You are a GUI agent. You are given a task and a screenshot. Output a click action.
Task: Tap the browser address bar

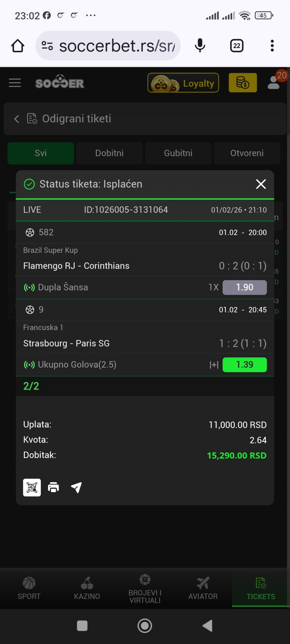(116, 46)
